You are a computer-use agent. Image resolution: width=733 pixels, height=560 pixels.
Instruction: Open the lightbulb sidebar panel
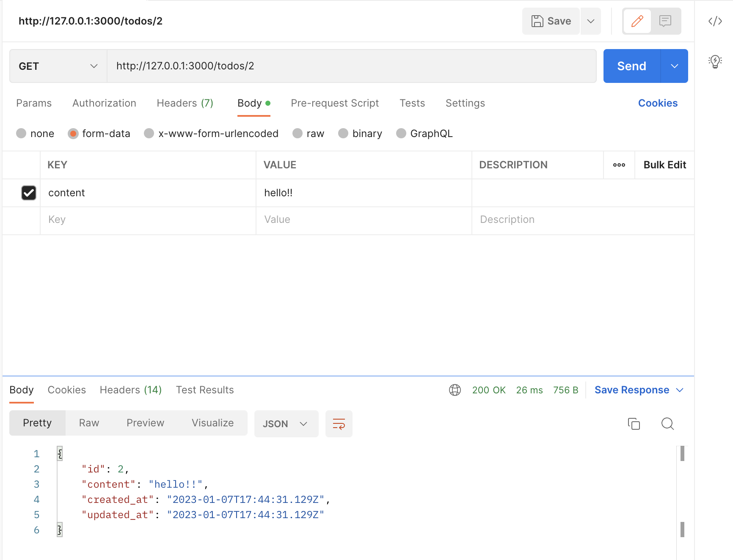tap(715, 61)
